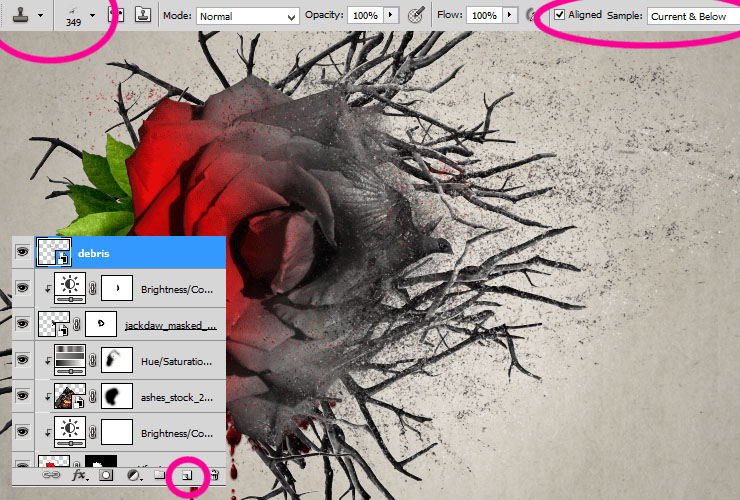Toggle mask link on Brightness/Contrast below ashes_stock
Viewport: 740px width, 500px height.
click(x=93, y=432)
